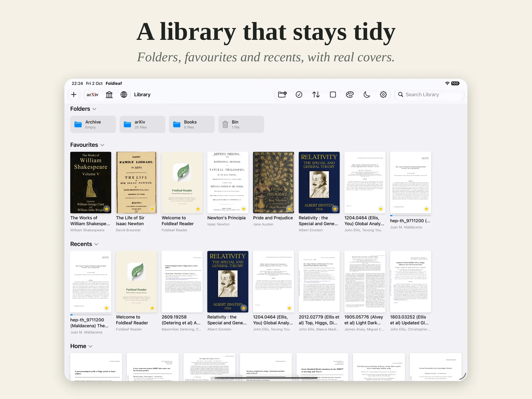
Task: Toggle star on Newton's Principia cover
Action: (244, 209)
